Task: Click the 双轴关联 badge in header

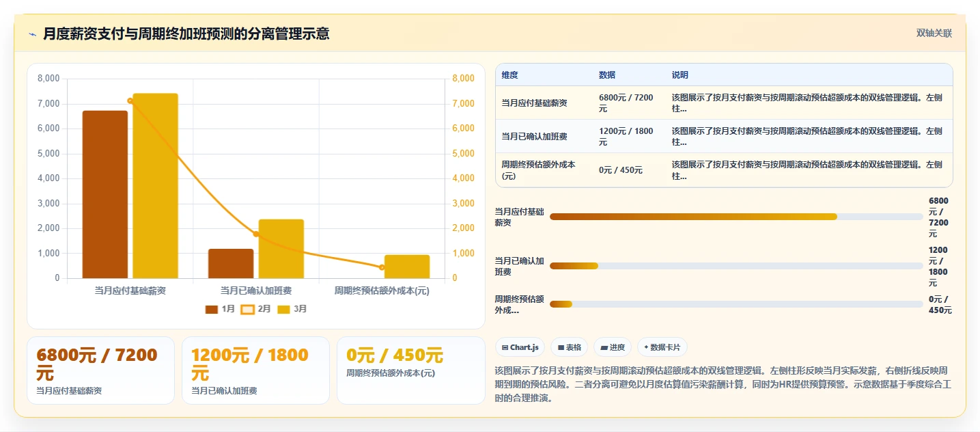Action: point(934,33)
